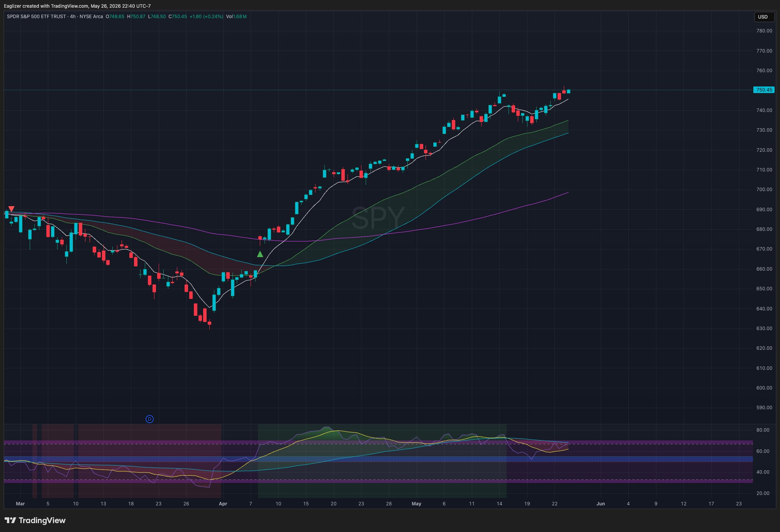The image size is (780, 532).
Task: Click the SPDR S&P 500 ETF TRUST title
Action: click(x=36, y=17)
